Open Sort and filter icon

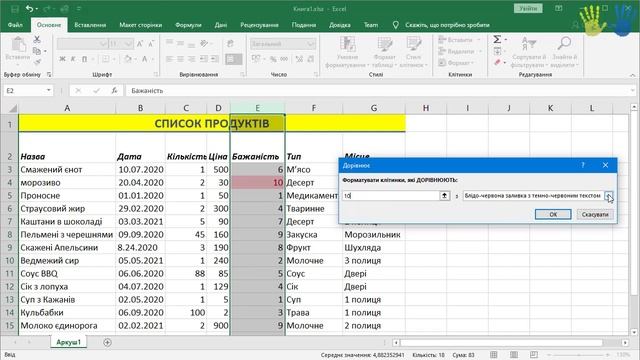tap(529, 44)
